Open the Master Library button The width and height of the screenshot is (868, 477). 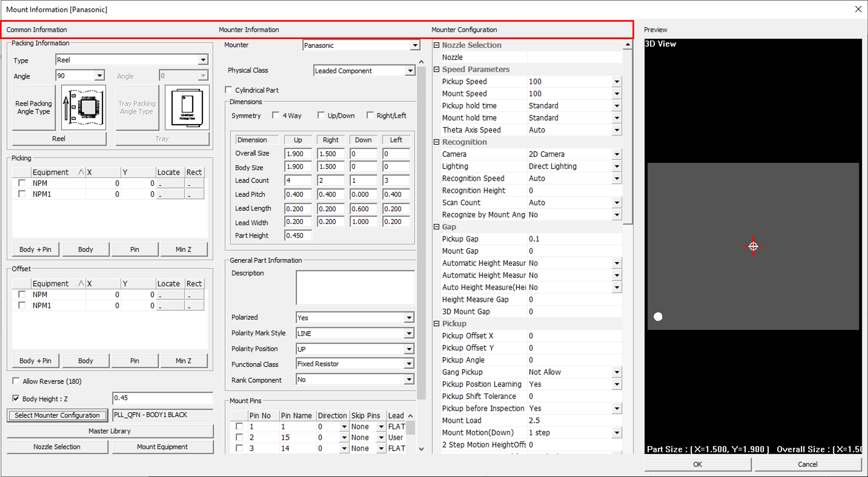[x=110, y=431]
